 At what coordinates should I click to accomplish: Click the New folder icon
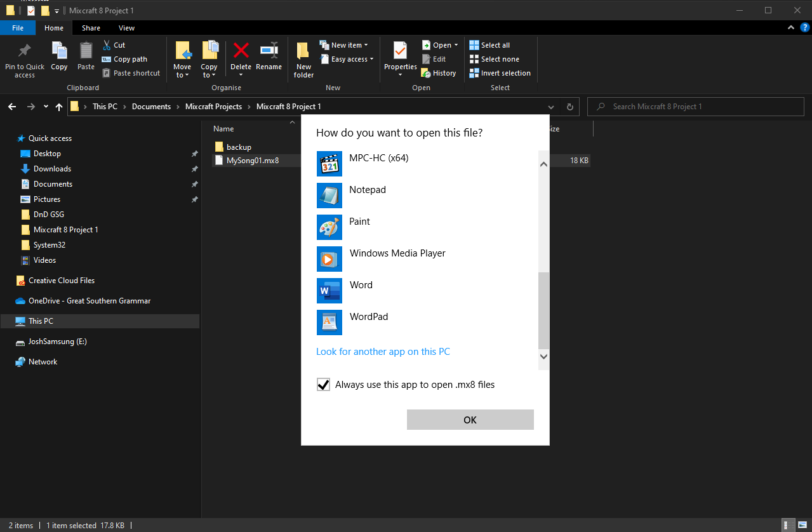pyautogui.click(x=303, y=51)
